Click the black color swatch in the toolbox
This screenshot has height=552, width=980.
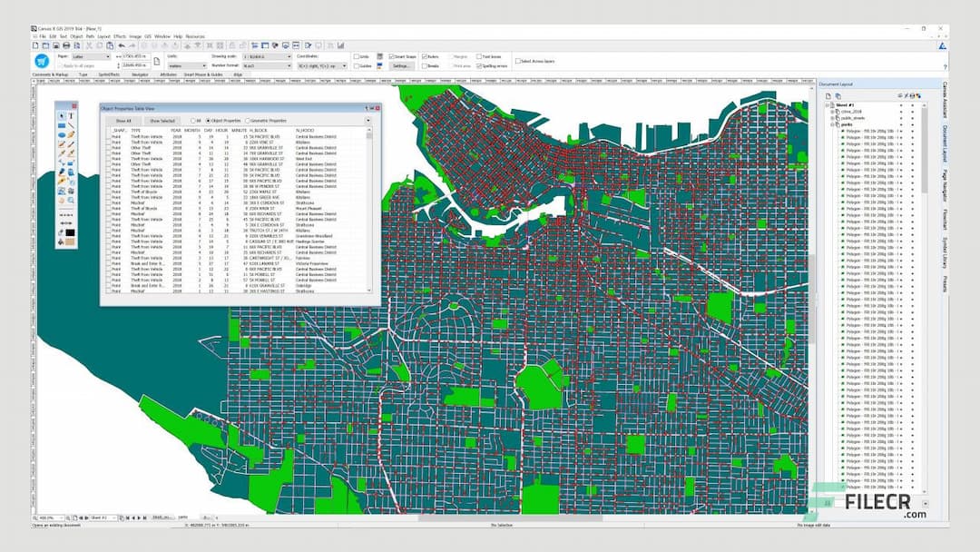coord(70,232)
